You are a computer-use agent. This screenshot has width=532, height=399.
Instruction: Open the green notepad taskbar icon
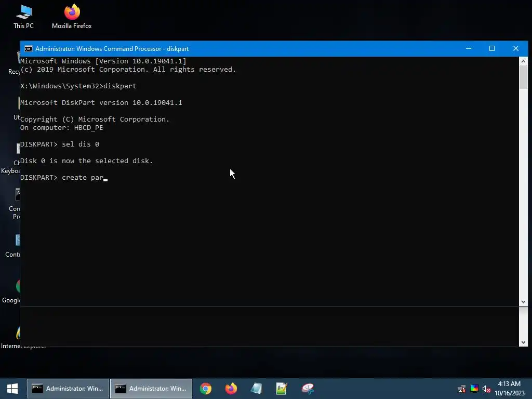[282, 389]
